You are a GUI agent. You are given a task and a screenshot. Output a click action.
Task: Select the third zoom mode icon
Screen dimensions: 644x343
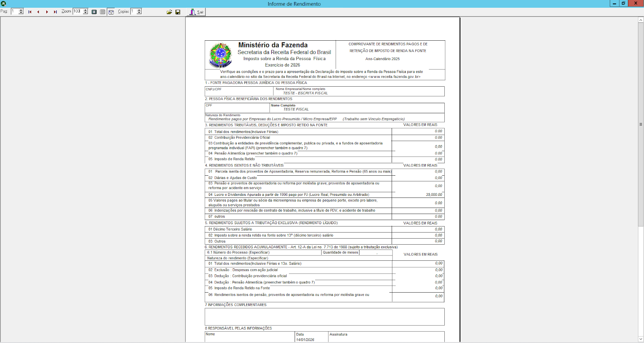coord(111,12)
